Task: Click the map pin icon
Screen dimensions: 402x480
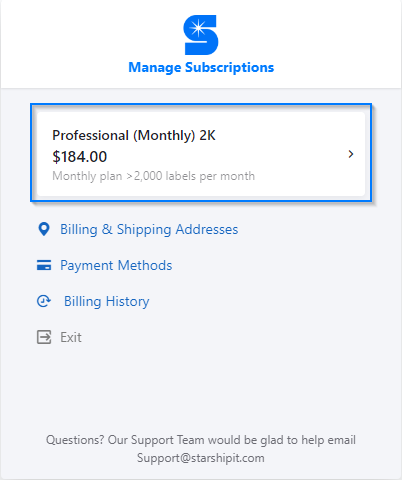Action: (44, 229)
